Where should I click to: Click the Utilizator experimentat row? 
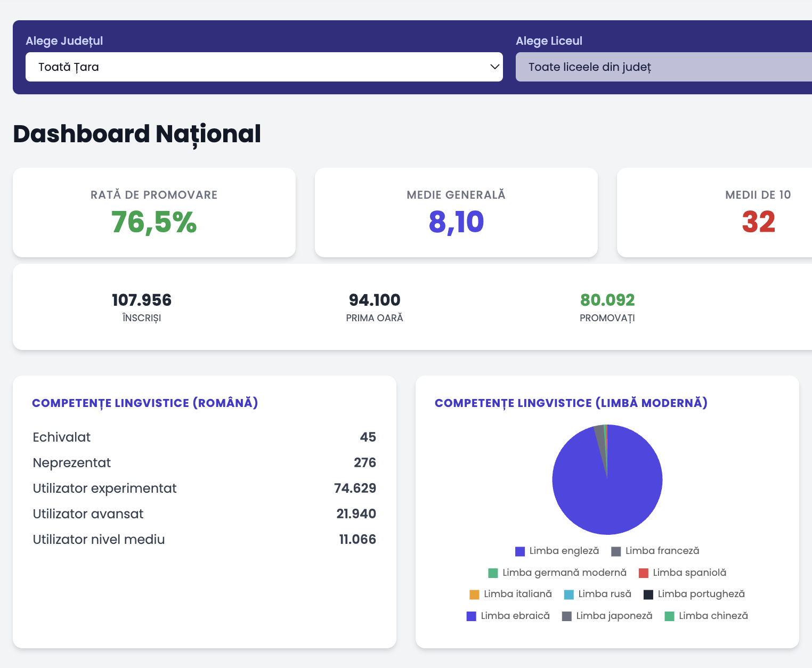point(204,488)
